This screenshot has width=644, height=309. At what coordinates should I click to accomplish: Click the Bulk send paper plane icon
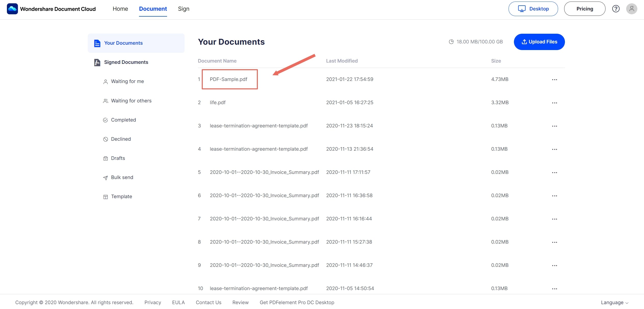pos(105,178)
